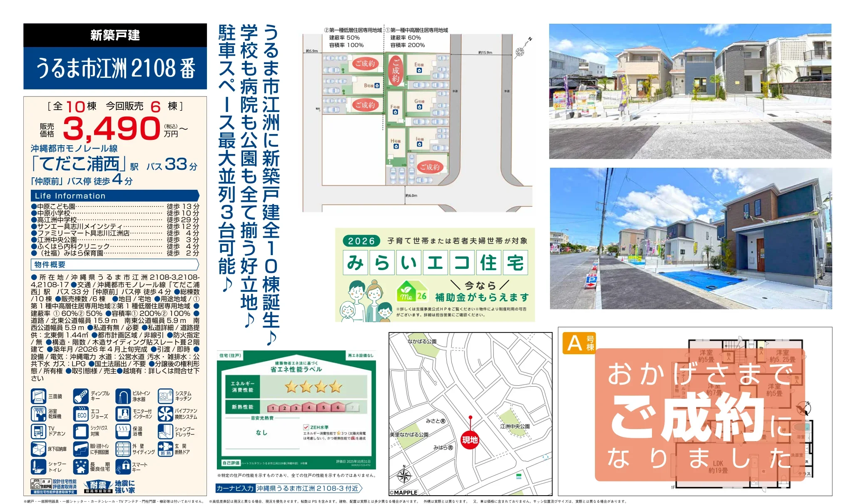Click the red 現地 marker on the map
The width and height of the screenshot is (856, 504).
point(470,440)
